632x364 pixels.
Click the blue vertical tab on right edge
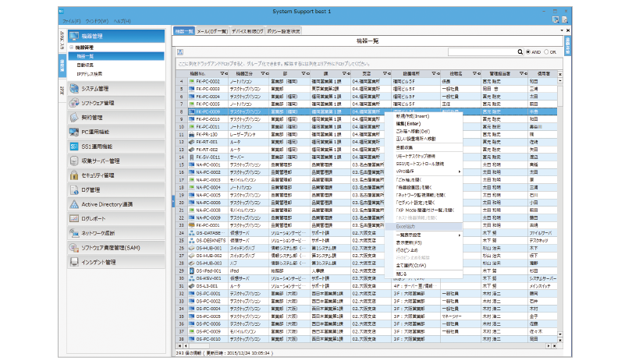pos(567,45)
